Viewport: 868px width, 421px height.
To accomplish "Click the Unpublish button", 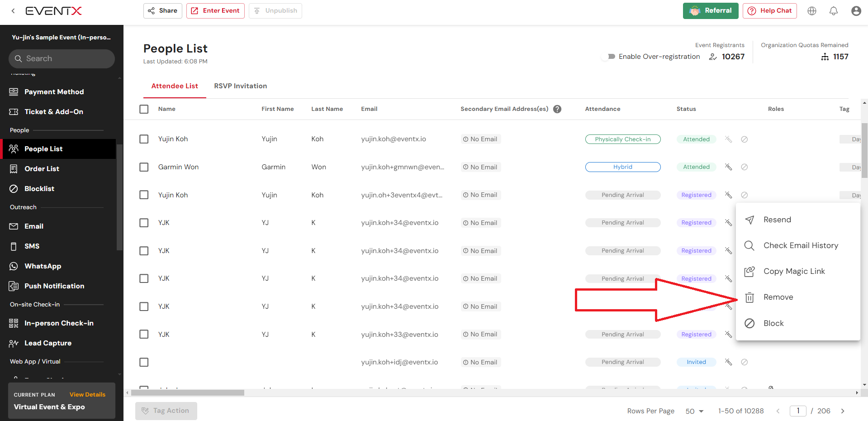I will tap(275, 11).
